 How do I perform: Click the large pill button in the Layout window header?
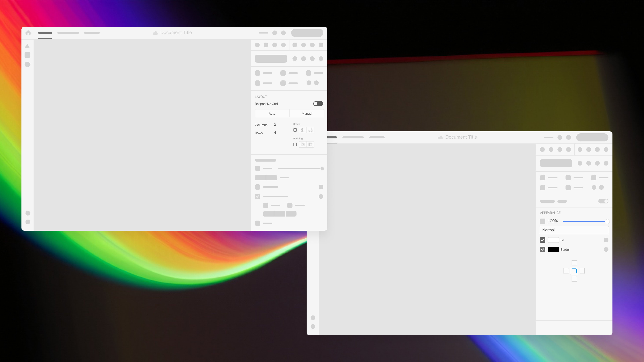(x=307, y=33)
